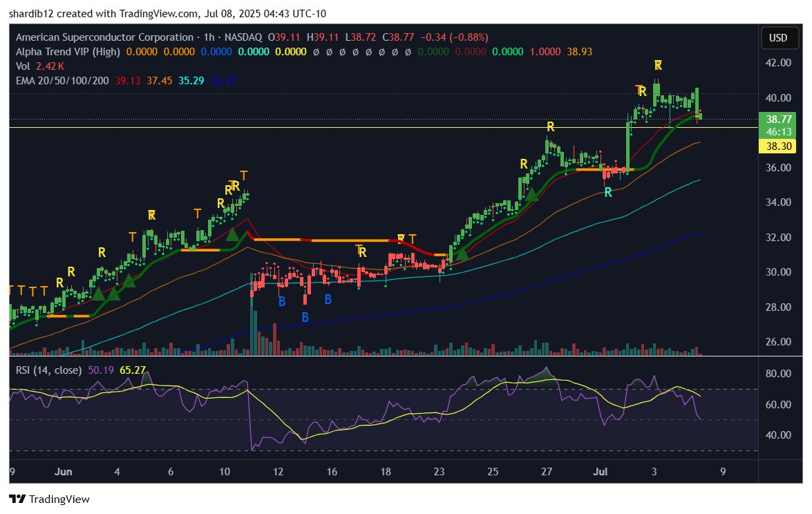Click the Alpha Trend value 38.93
Screen dimensions: 812x514
[580, 52]
